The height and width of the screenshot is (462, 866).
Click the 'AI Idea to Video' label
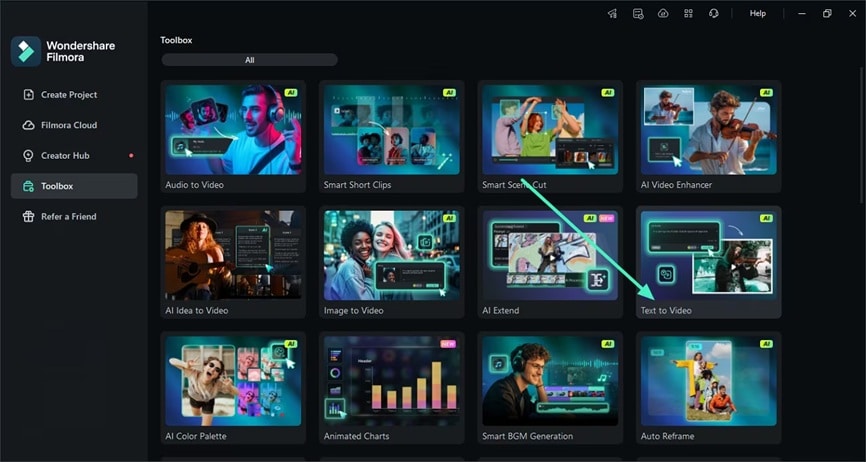coord(197,311)
